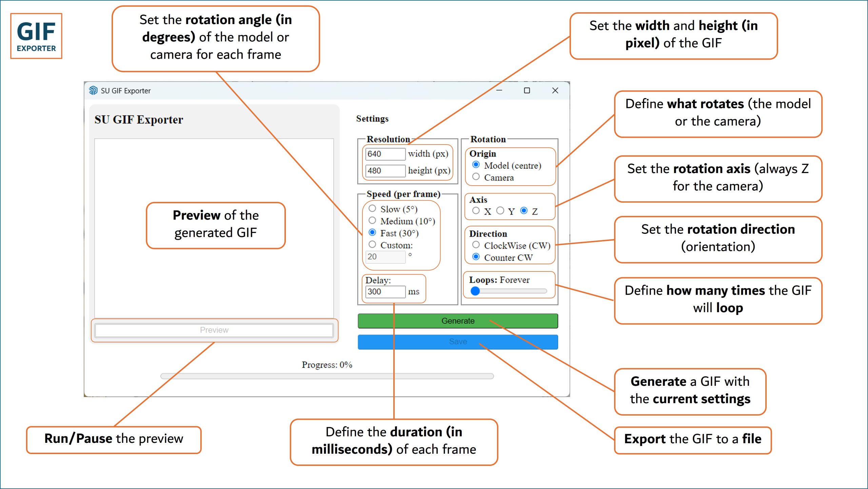
Task: Maximize the SU GIF Exporter window
Action: 527,91
